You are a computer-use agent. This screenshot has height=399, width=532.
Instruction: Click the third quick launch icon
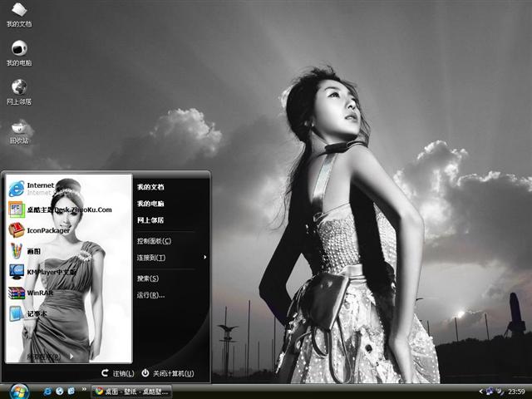point(71,392)
